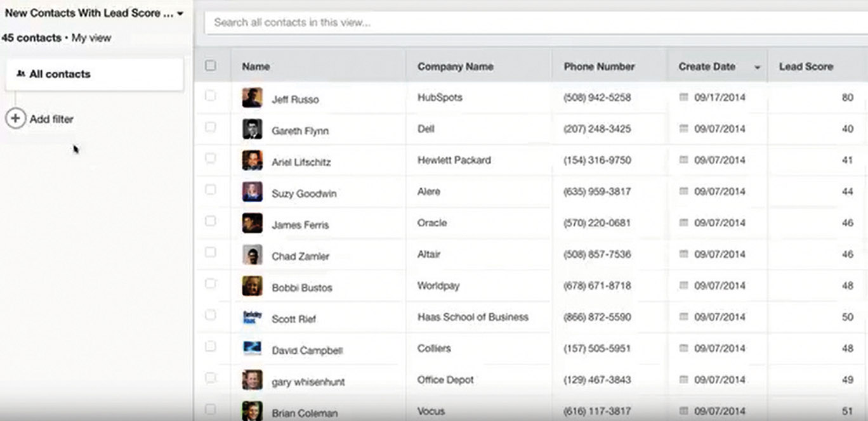This screenshot has width=868, height=421.
Task: Click calendar icon in Chad Zamler's row
Action: (683, 254)
